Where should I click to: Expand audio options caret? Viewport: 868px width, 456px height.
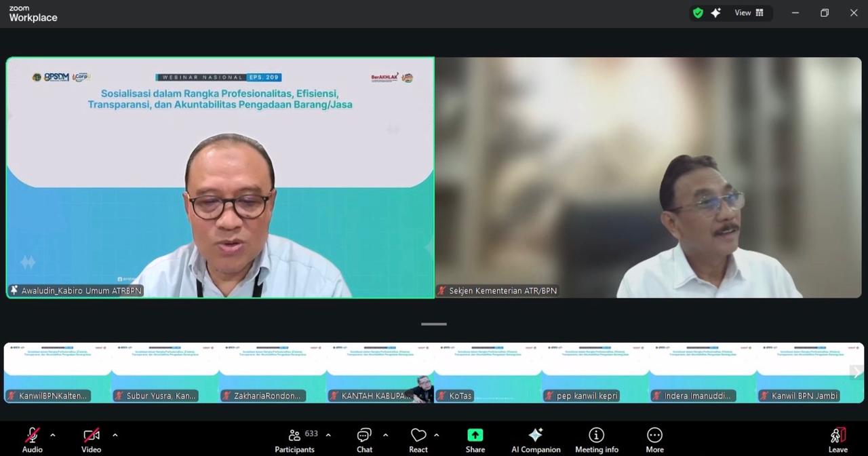click(x=53, y=435)
